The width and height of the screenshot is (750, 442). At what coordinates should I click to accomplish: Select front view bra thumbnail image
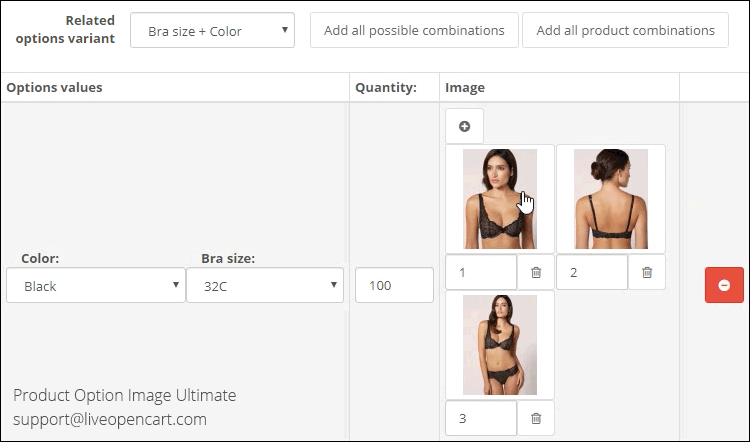point(500,199)
